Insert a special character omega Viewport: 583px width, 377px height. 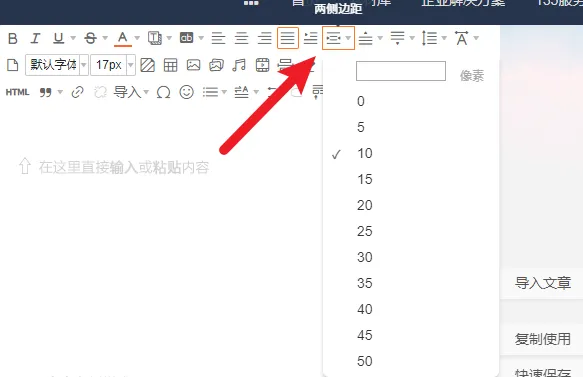point(164,92)
